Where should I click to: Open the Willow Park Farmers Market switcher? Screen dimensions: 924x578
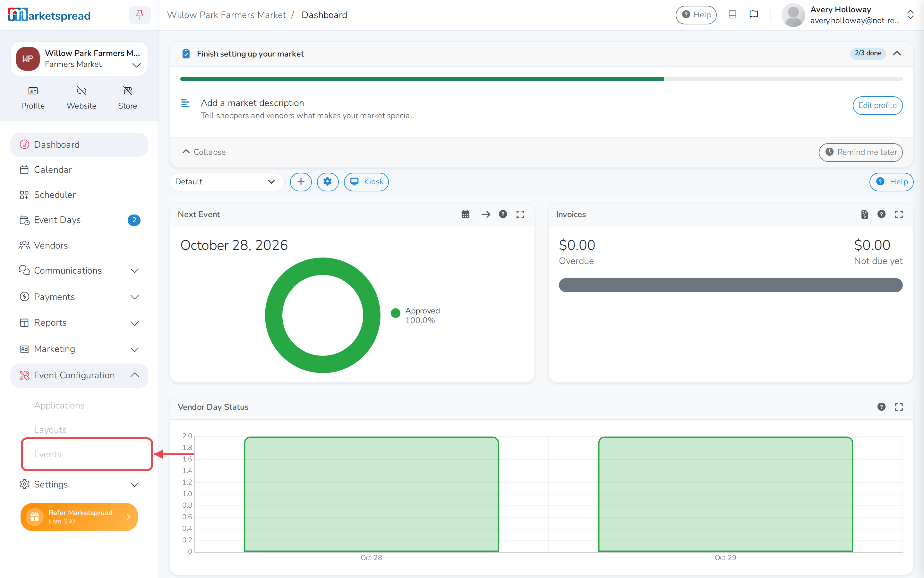pyautogui.click(x=79, y=58)
